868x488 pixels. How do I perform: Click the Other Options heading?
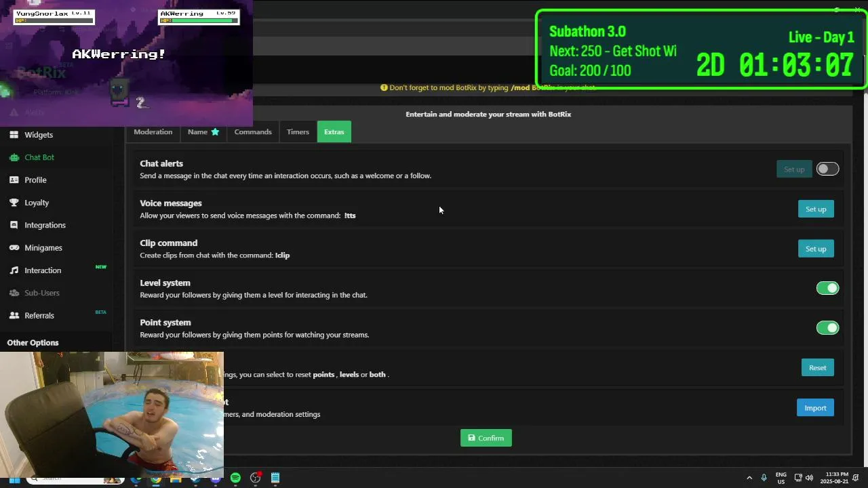point(33,343)
